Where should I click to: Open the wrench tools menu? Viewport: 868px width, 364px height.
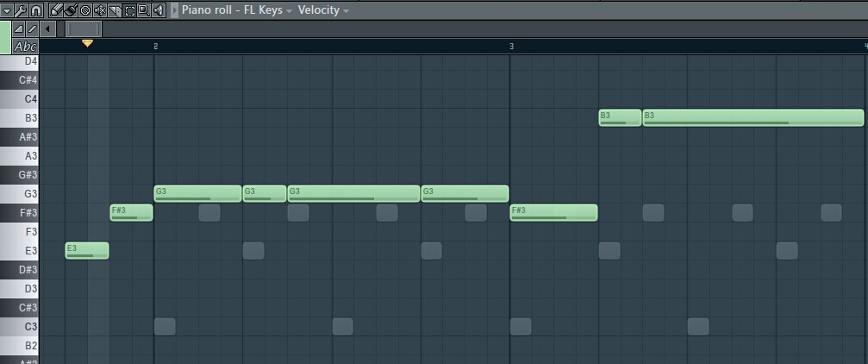click(21, 10)
